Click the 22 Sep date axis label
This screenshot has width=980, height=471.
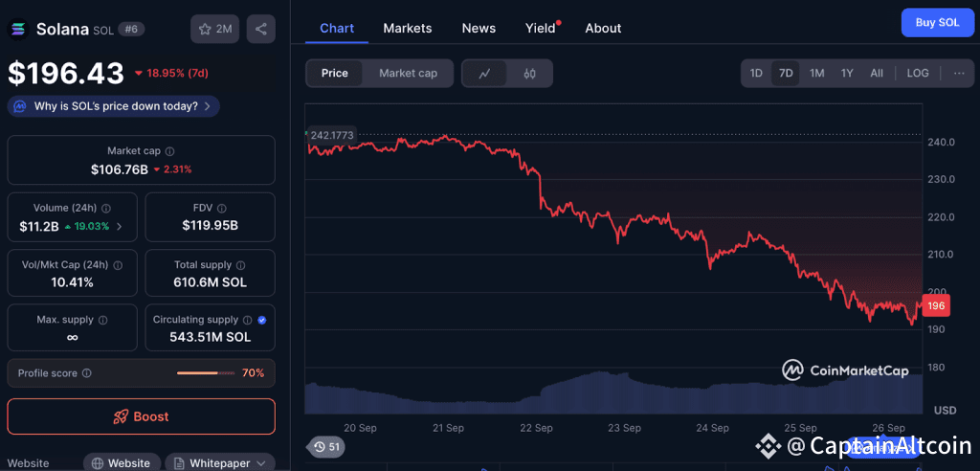(536, 429)
